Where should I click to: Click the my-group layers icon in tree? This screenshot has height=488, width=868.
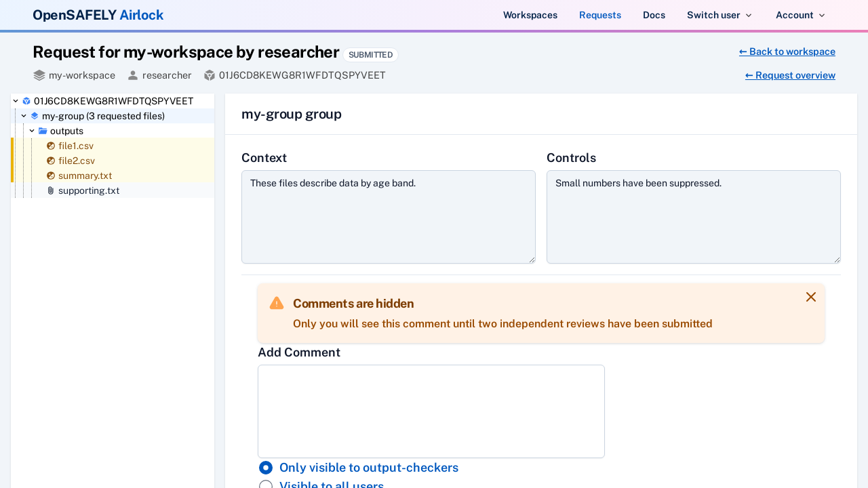35,116
